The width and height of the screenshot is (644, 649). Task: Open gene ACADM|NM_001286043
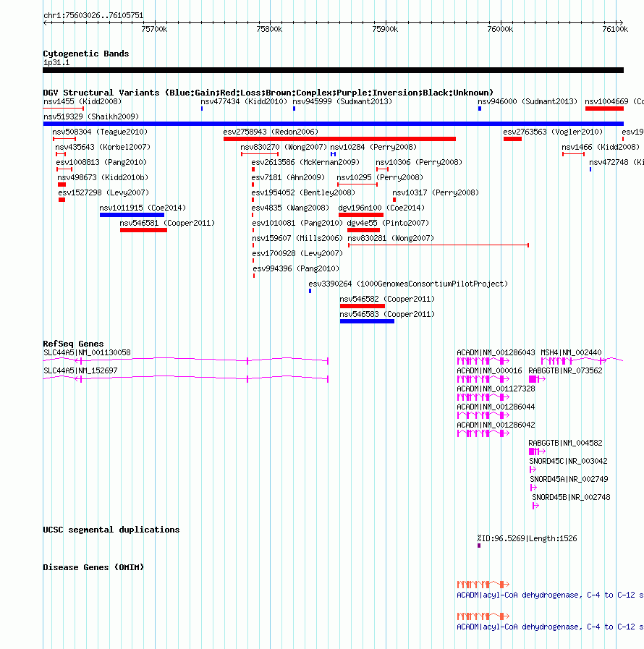point(496,352)
